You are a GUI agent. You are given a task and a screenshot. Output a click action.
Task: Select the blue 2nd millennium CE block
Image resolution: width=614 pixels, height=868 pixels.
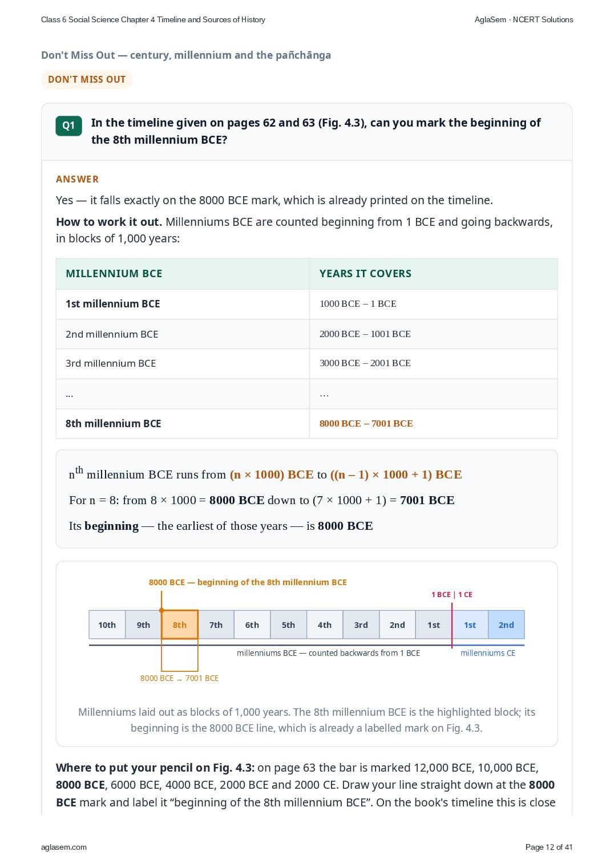pos(506,624)
